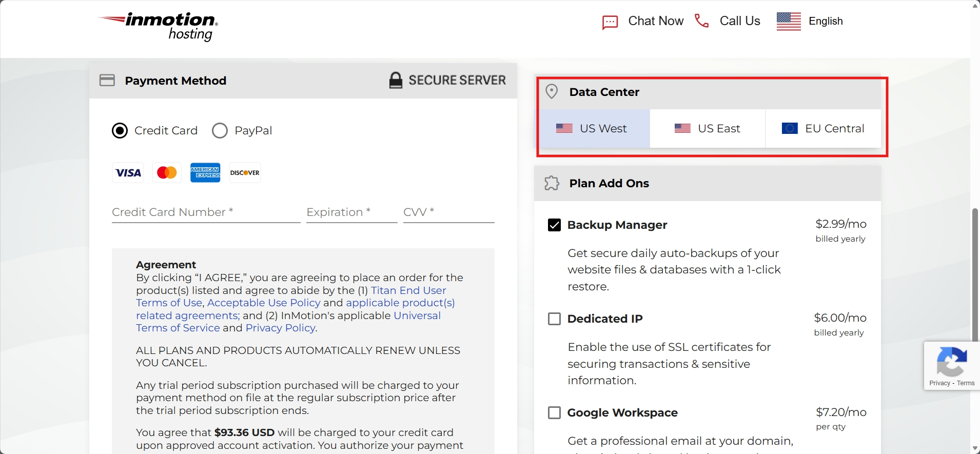Viewport: 980px width, 454px height.
Task: Open Titan End User Terms of Use link
Action: click(291, 297)
